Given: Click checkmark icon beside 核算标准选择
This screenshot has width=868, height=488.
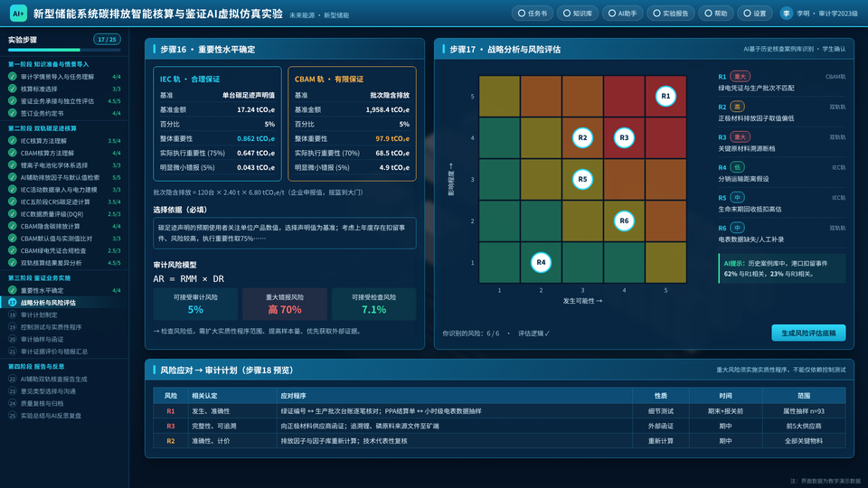Looking at the screenshot, I should coord(12,89).
